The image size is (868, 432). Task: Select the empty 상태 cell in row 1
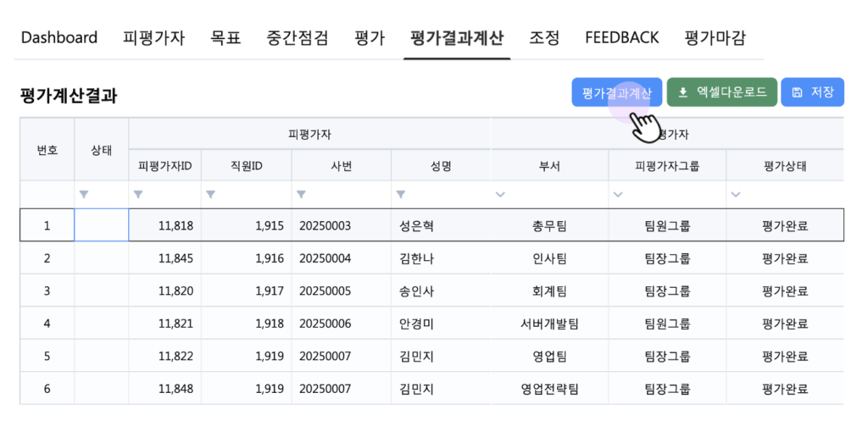(x=101, y=225)
